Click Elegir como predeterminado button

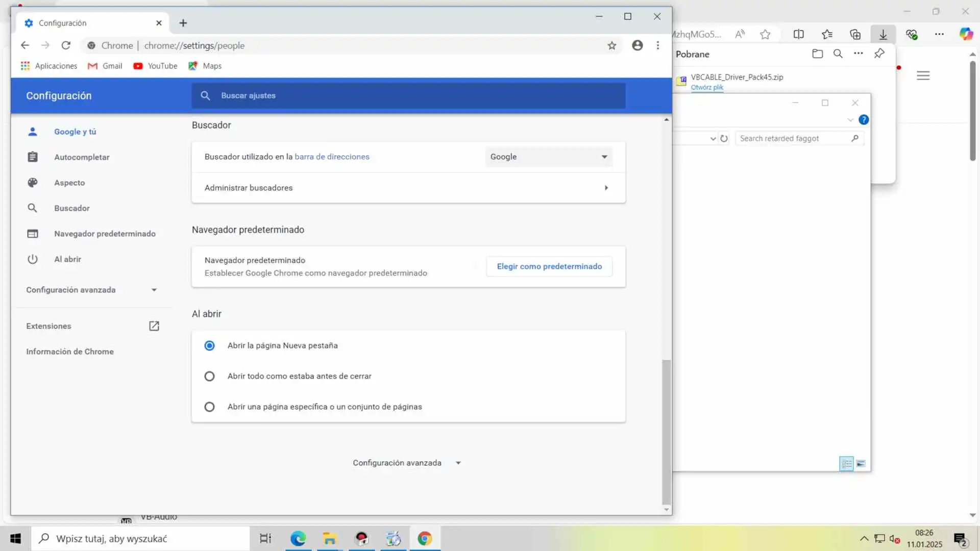coord(549,266)
